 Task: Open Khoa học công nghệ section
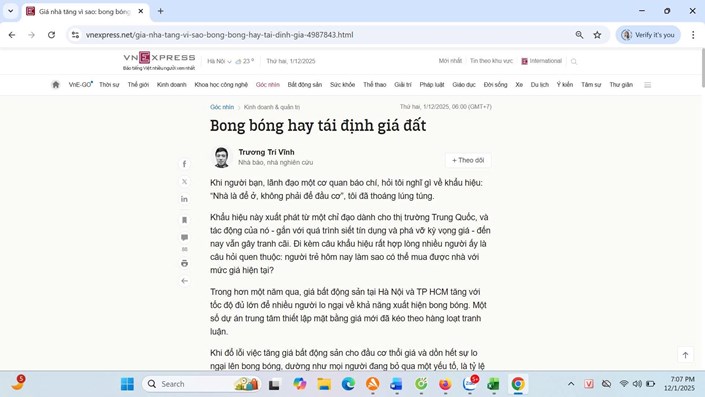tap(221, 85)
